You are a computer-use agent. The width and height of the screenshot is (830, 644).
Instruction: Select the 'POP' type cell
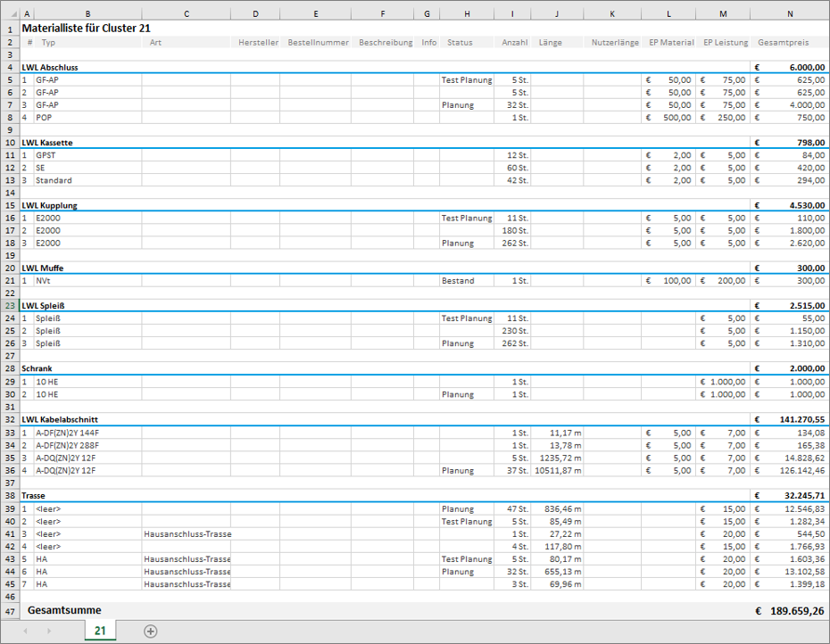click(87, 118)
